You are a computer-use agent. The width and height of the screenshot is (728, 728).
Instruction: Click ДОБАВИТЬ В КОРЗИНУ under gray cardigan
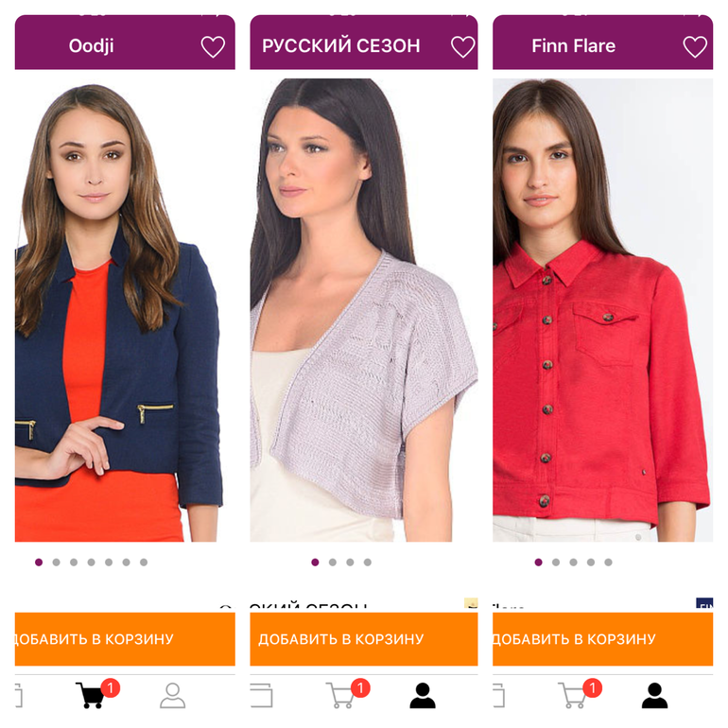(364, 639)
